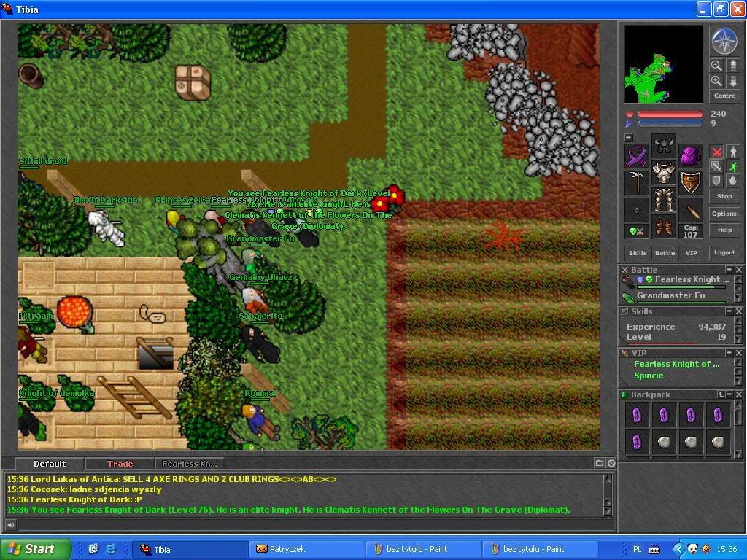The height and width of the screenshot is (560, 747).
Task: Minimize the Backpack panel
Action: pos(729,394)
